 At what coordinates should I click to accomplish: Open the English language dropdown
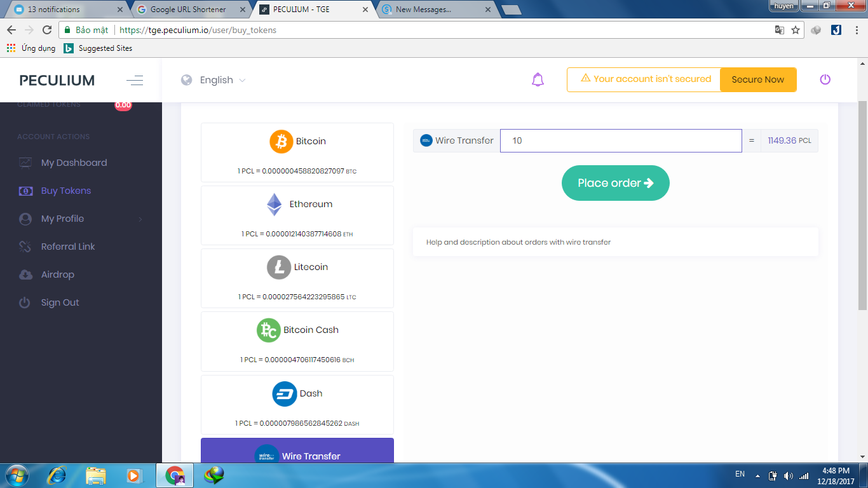pyautogui.click(x=214, y=80)
